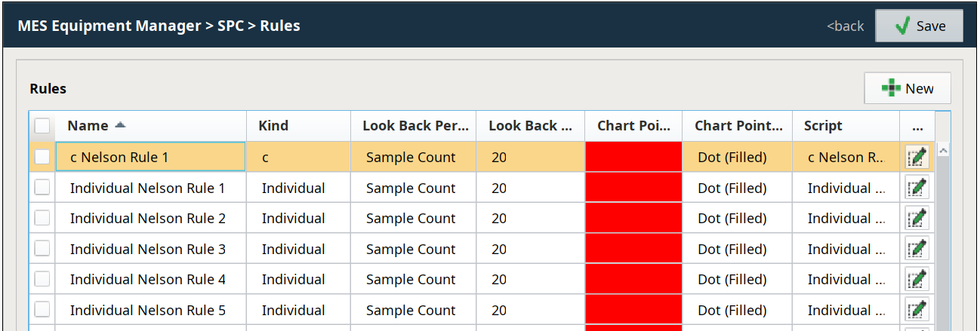Sort by Name column ascending arrow
980x331 pixels.
click(120, 125)
